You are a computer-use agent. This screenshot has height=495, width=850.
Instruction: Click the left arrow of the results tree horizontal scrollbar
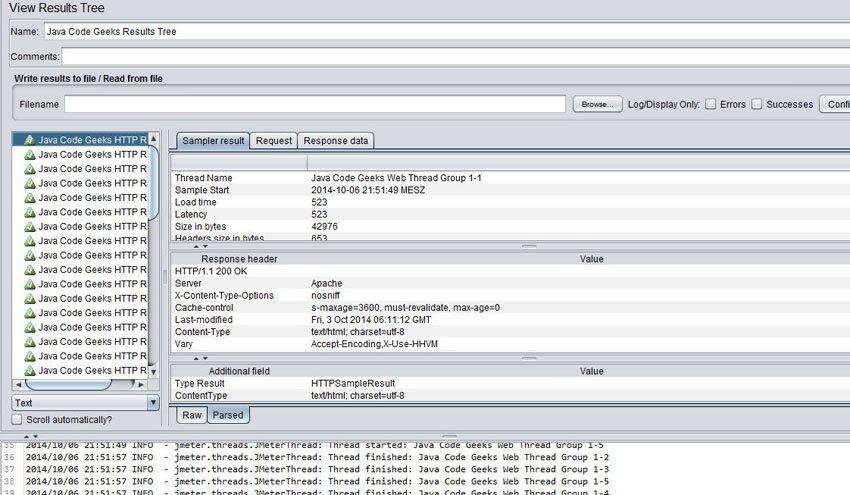[19, 384]
